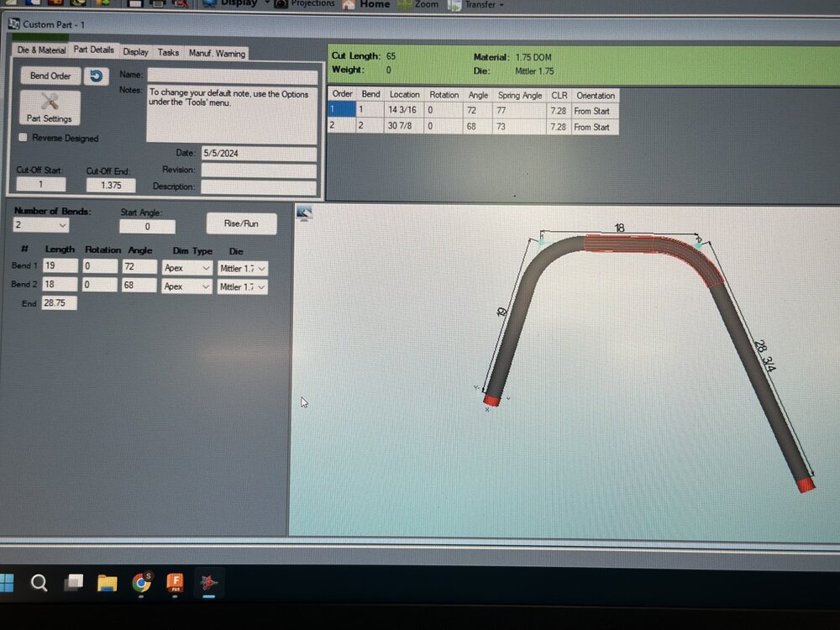Click the Bend 2 Length field showing 18

click(60, 284)
